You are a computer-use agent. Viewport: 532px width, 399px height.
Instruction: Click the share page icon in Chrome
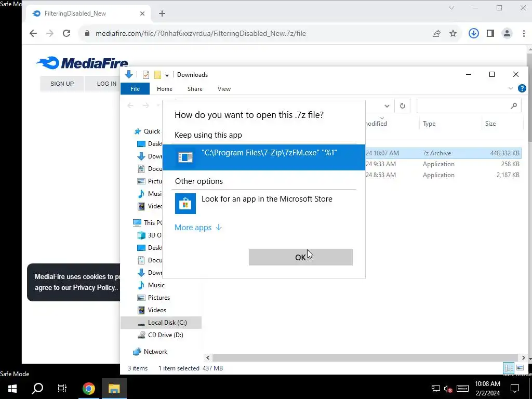(436, 33)
